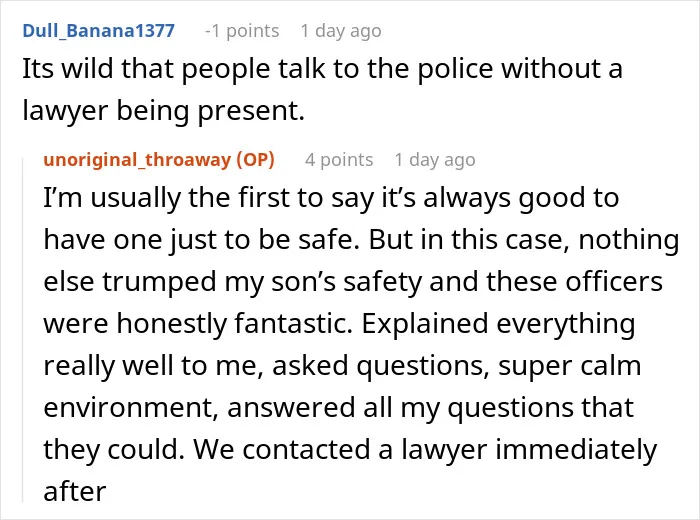
Task: Click "lawyer being present." in the top comment
Action: tap(163, 111)
